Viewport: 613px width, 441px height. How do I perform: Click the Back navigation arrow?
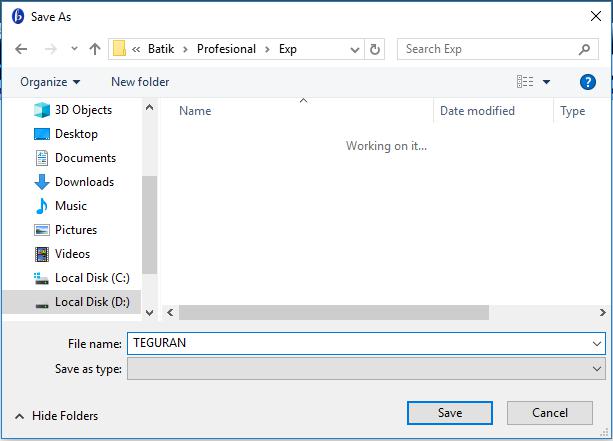point(21,49)
